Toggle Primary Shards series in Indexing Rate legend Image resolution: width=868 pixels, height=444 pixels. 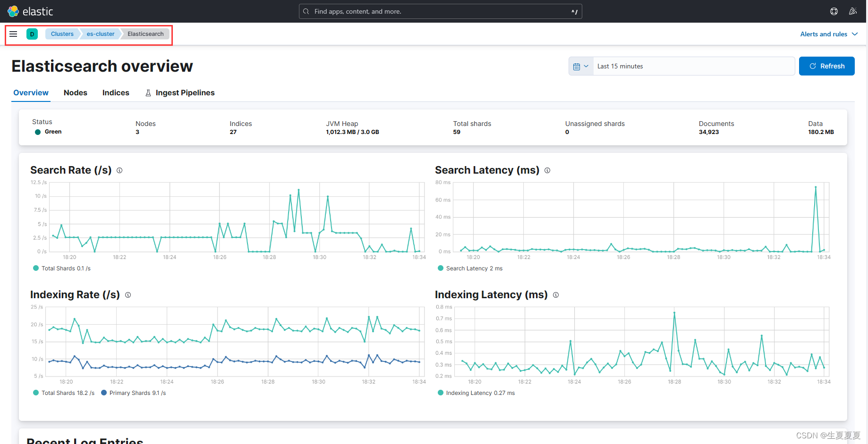(134, 393)
